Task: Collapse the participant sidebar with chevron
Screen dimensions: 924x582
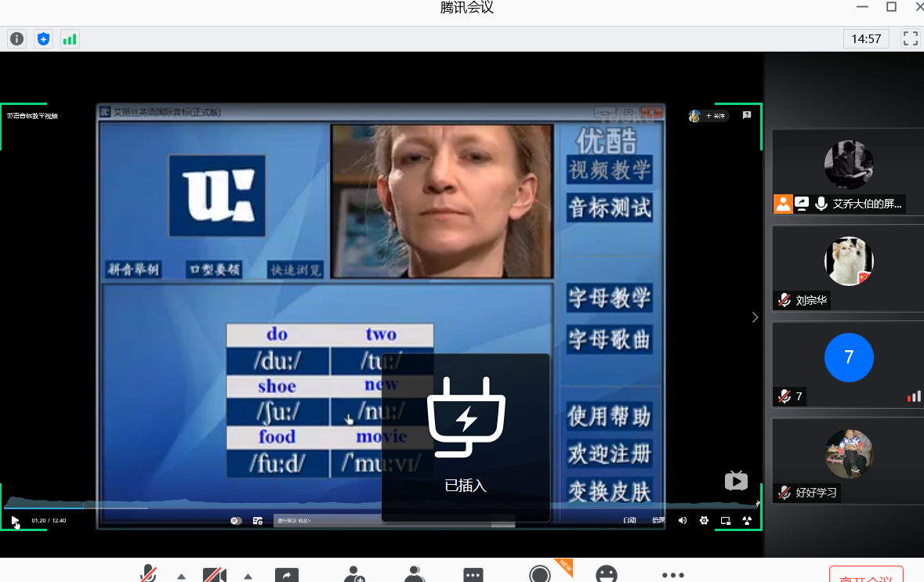Action: [756, 317]
